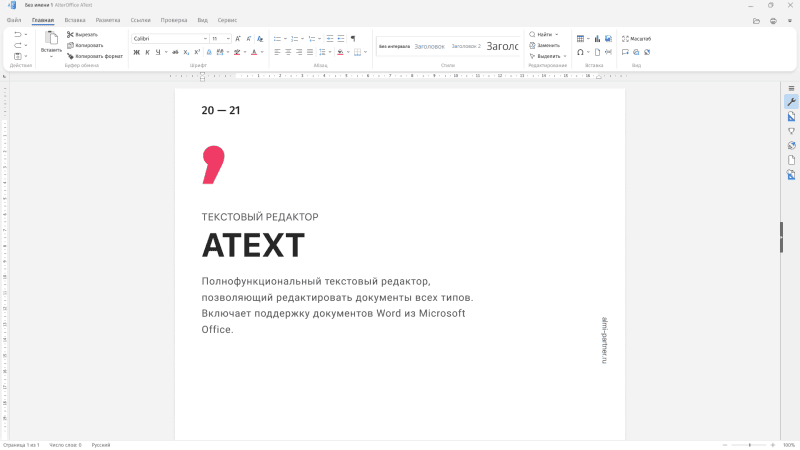Image resolution: width=800 pixels, height=450 pixels.
Task: Click Масштаб zoom button
Action: click(636, 39)
